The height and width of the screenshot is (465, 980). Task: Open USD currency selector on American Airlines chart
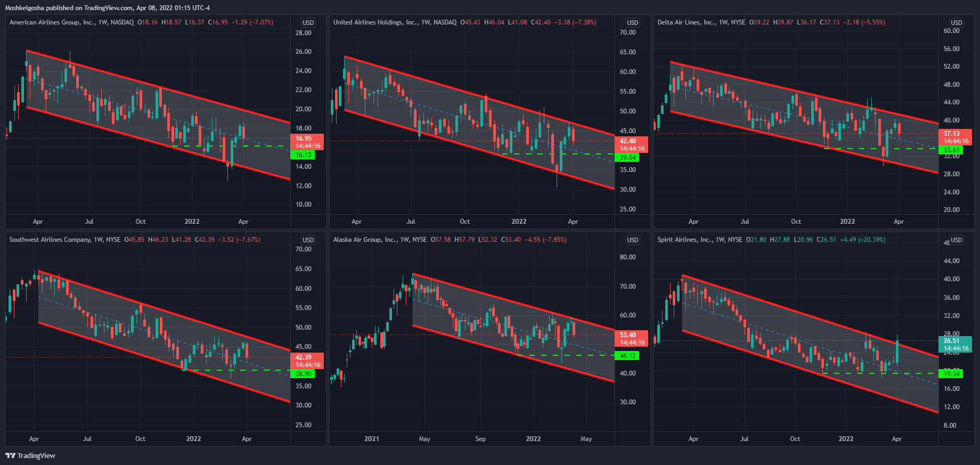308,23
